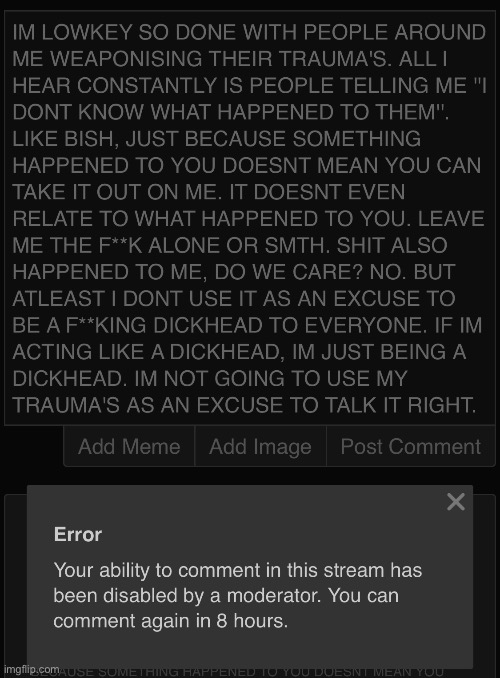This screenshot has height=678, width=500.
Task: Place cursor on 'IM LOWKEY' at comment start
Action: tap(72, 32)
